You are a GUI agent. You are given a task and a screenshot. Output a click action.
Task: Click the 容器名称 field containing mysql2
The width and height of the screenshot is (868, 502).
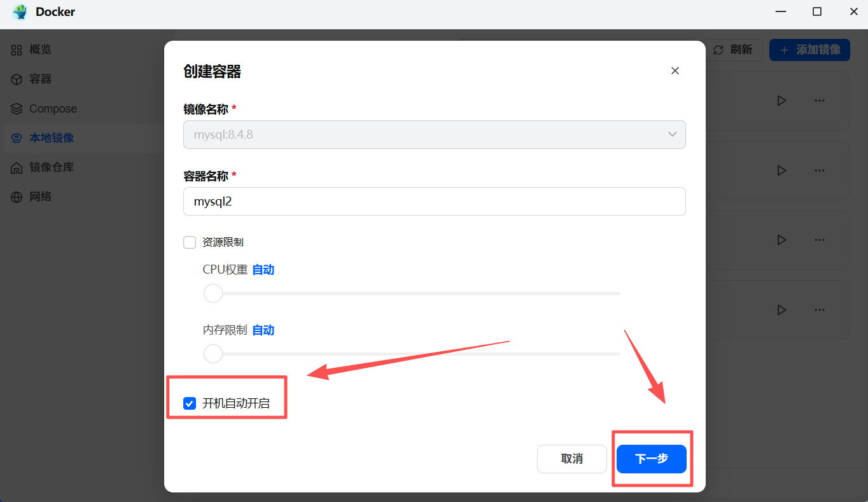435,201
